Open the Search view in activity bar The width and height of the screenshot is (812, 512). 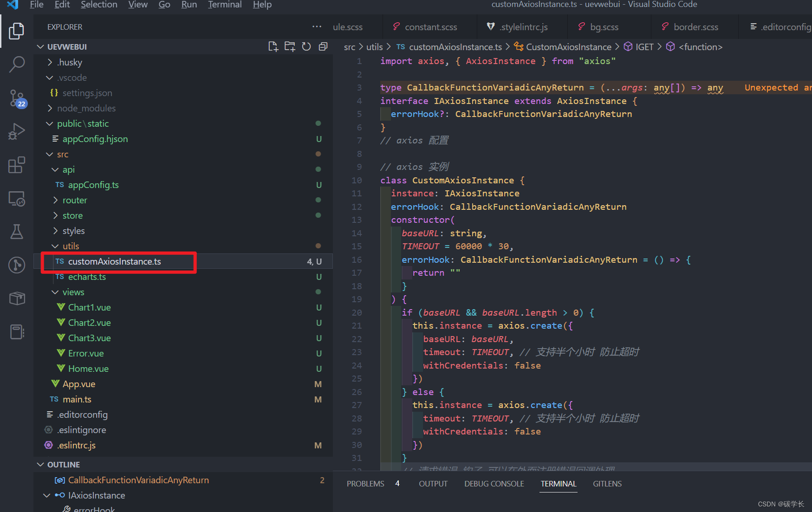pos(17,65)
